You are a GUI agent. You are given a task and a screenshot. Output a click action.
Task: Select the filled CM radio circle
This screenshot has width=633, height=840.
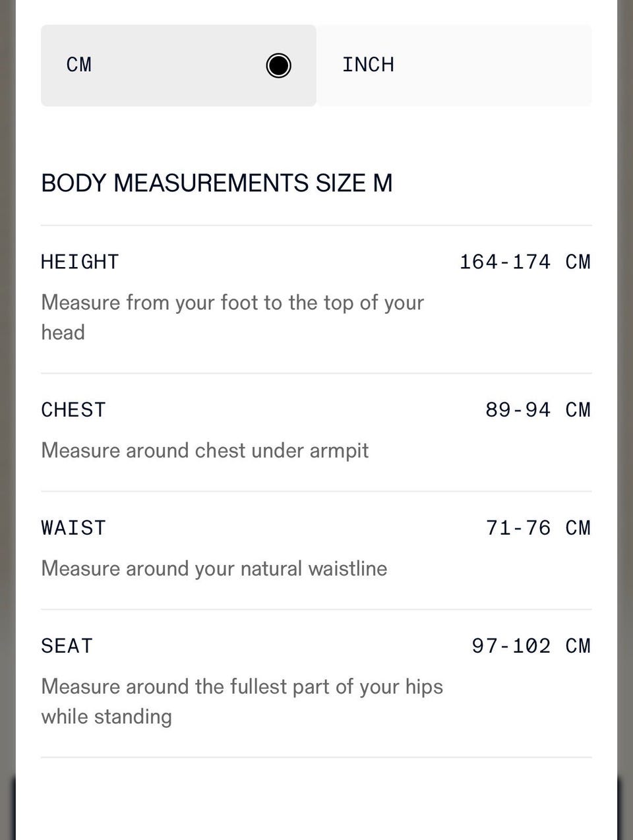(278, 65)
